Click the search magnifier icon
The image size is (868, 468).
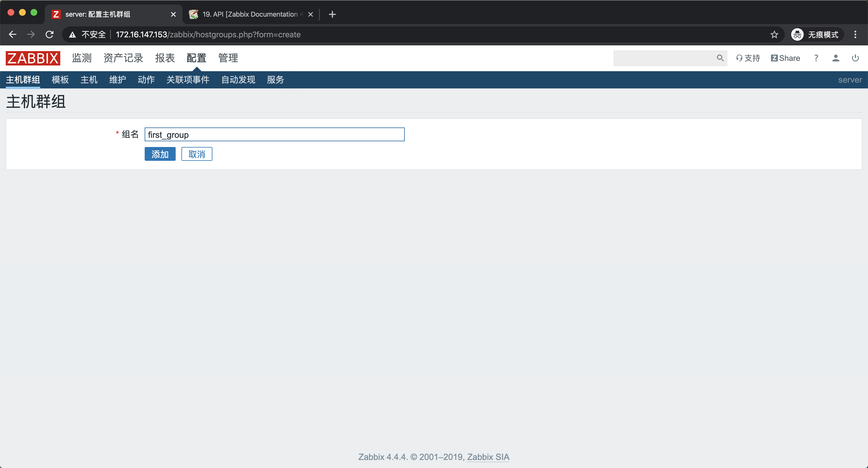coord(720,58)
